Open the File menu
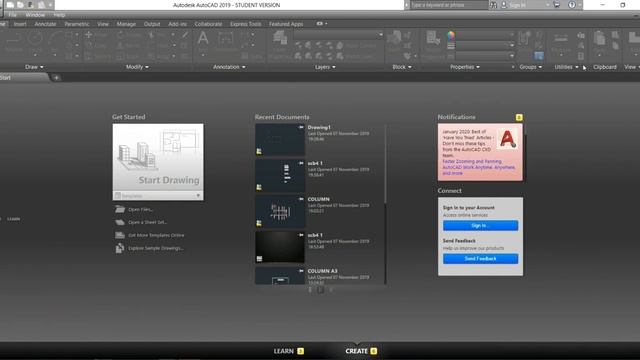This screenshot has width=640, height=360. (x=13, y=15)
